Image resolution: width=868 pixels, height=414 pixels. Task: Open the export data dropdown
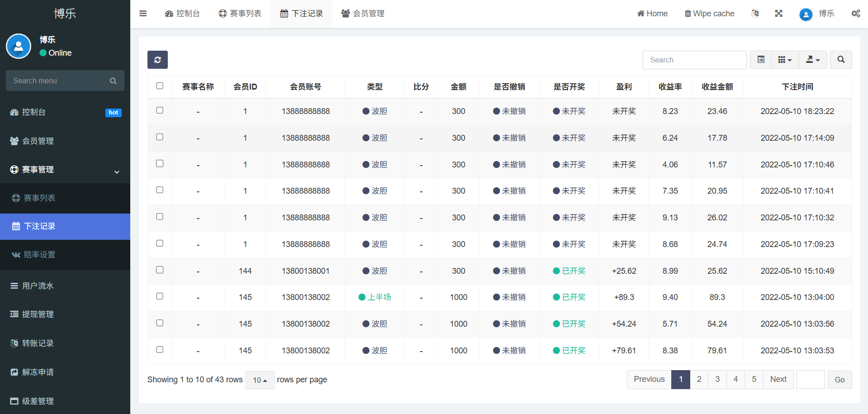813,60
